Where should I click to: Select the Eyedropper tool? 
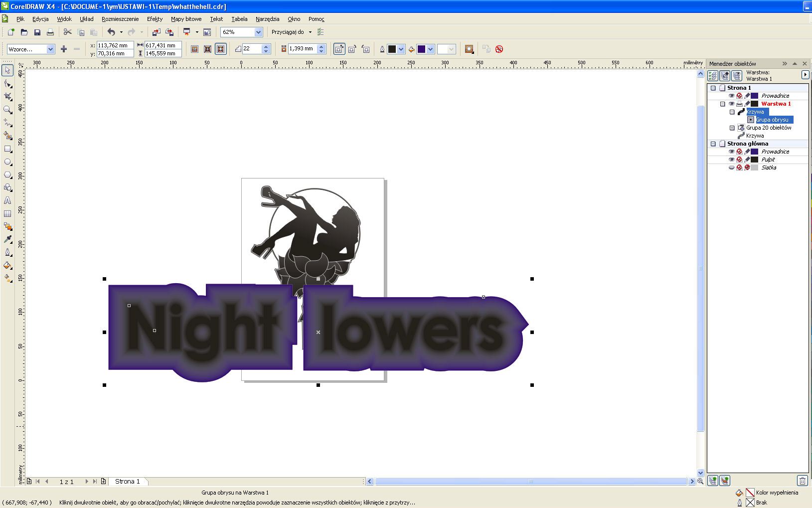(8, 239)
